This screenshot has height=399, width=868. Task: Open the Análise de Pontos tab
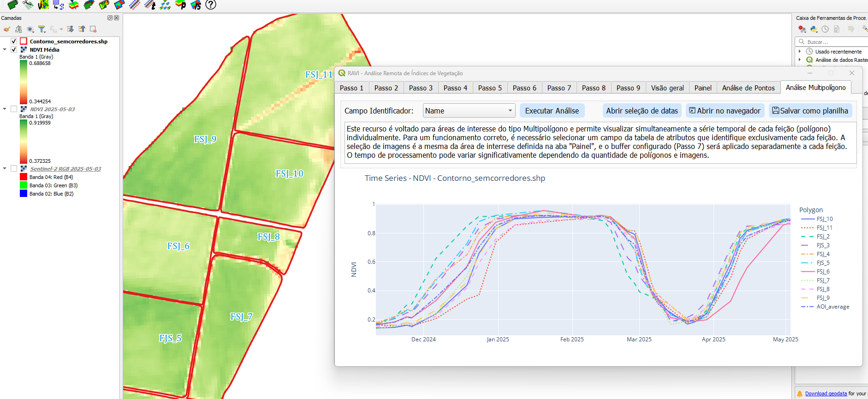click(x=748, y=88)
